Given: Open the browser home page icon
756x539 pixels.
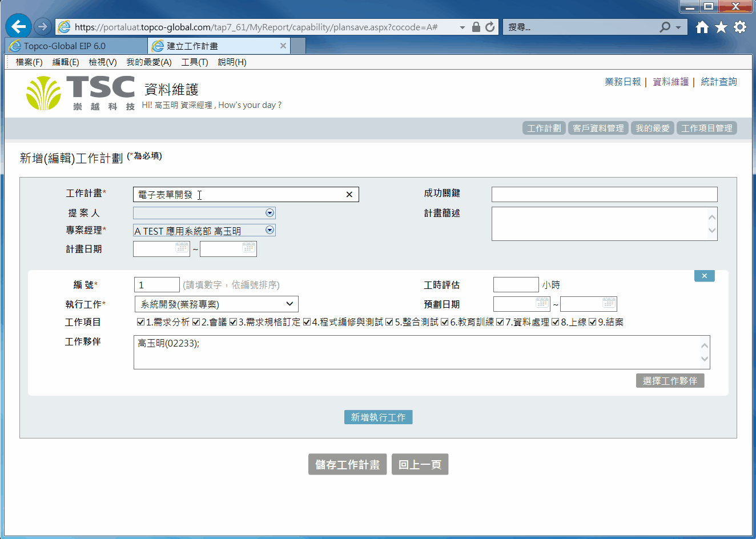Looking at the screenshot, I should [x=702, y=27].
